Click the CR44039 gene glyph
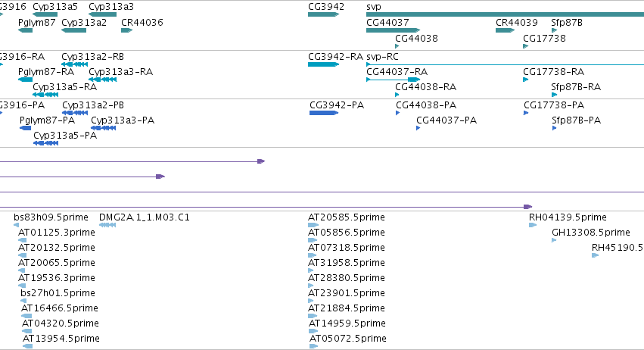Screen dimensions: 644x350 [x=506, y=30]
